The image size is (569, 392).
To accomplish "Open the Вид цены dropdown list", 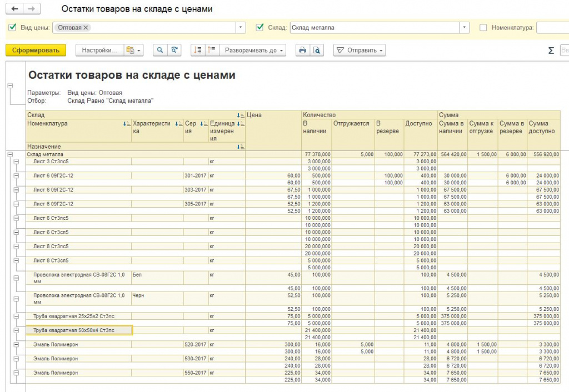I will coord(241,27).
